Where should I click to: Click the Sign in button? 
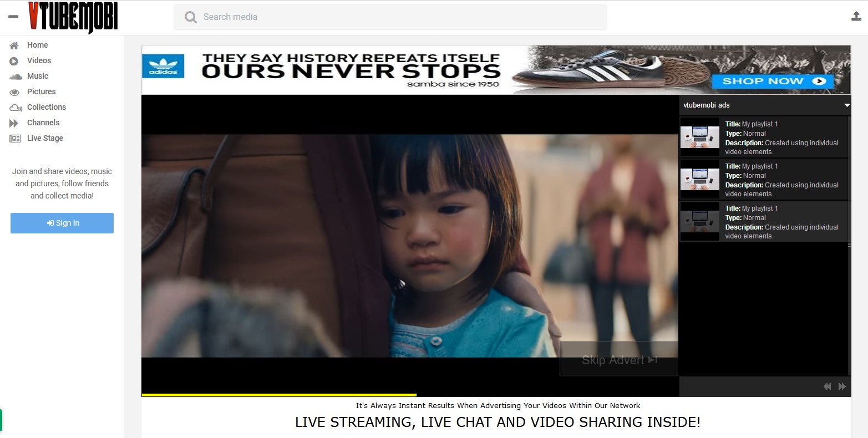[x=62, y=223]
